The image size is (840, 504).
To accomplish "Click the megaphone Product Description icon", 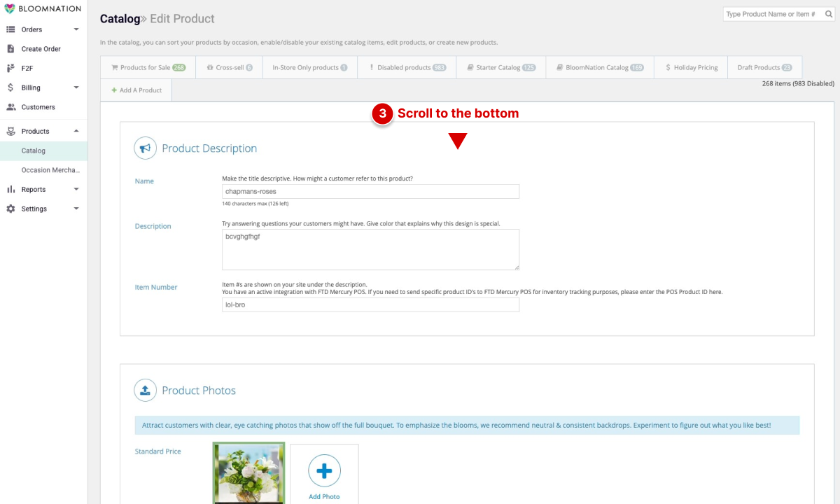I will 145,148.
